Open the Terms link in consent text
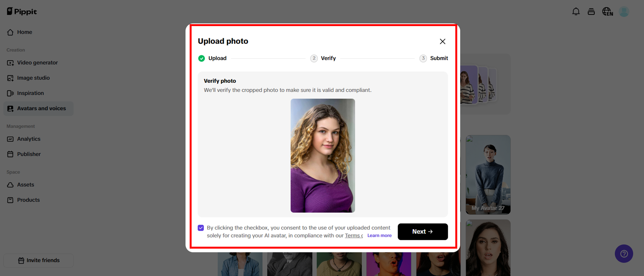Viewport: 644px width, 276px height. click(x=354, y=236)
